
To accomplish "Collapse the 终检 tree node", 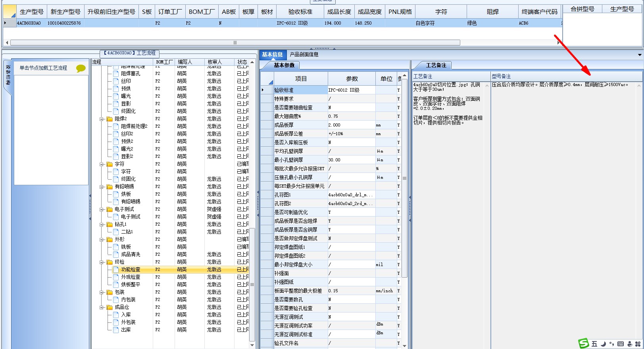I will [x=102, y=262].
